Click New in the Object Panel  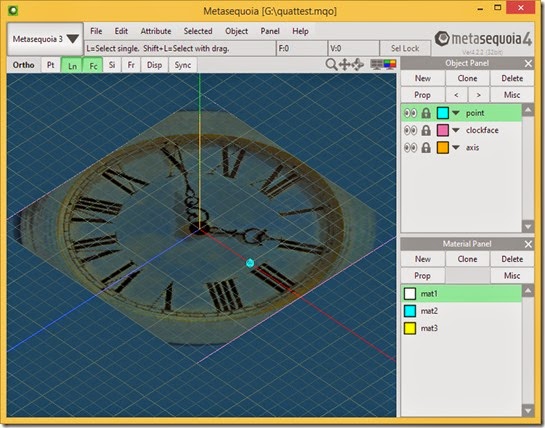(x=423, y=78)
